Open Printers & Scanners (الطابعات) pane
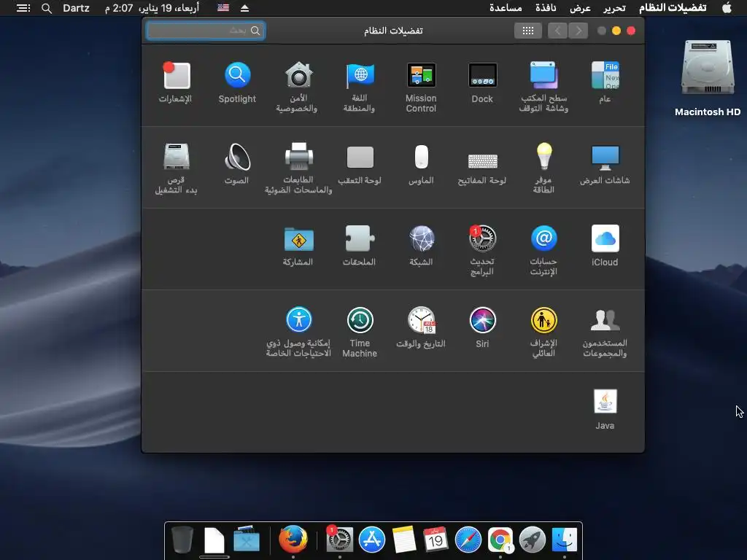Image resolution: width=747 pixels, height=560 pixels. (x=298, y=168)
